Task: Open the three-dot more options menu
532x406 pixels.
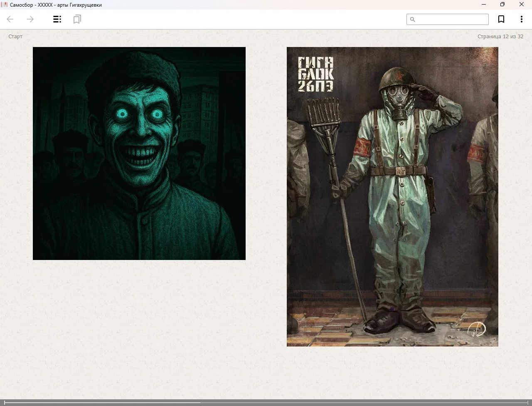Action: coord(521,19)
